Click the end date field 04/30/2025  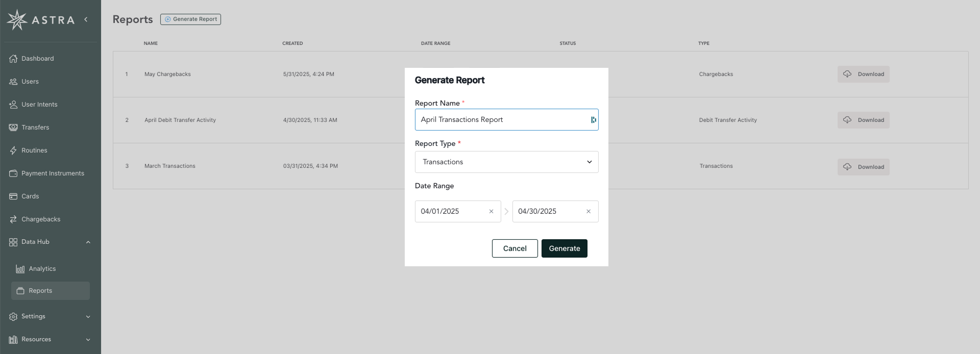coord(555,212)
